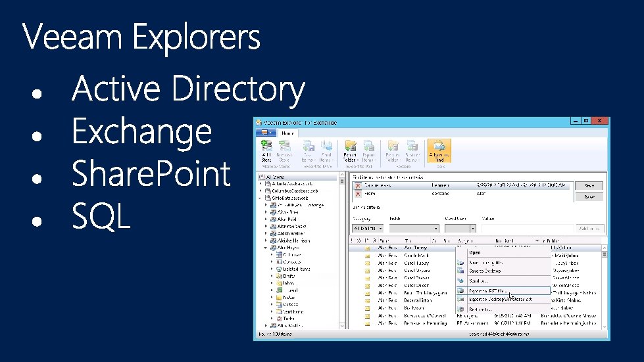Choose Restore to... in the context menu
644x362 pixels.
[x=503, y=309]
